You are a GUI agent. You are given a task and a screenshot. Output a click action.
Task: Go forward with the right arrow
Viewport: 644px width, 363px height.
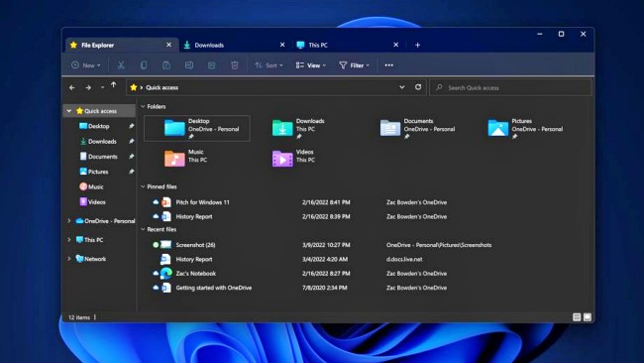pos(88,87)
